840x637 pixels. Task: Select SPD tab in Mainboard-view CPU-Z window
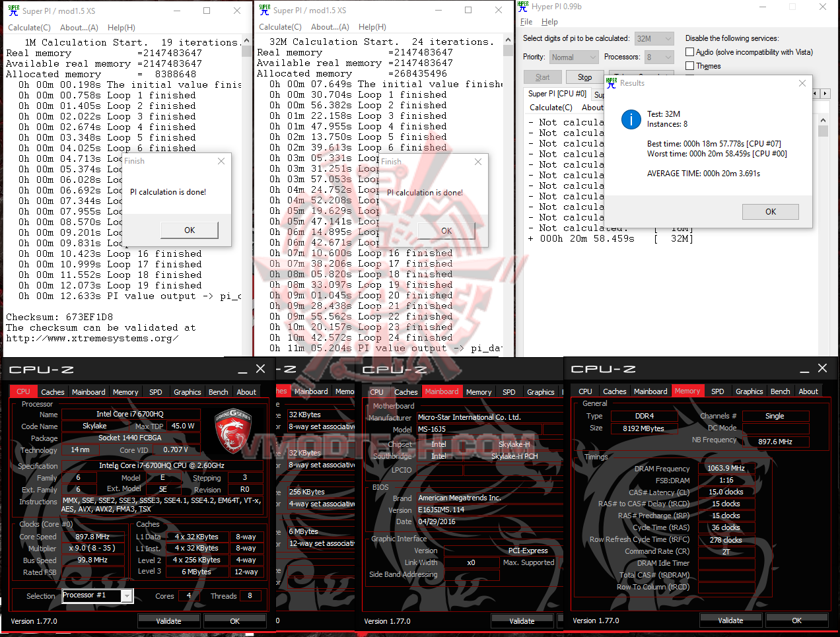tap(509, 392)
